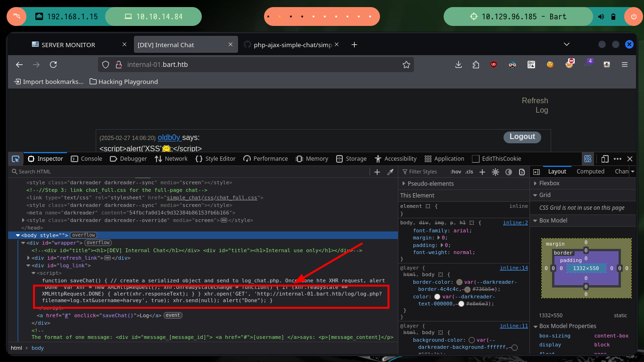Toggle the :hov pseudo-class panel
Viewport: 644px width, 362px height.
(x=456, y=172)
